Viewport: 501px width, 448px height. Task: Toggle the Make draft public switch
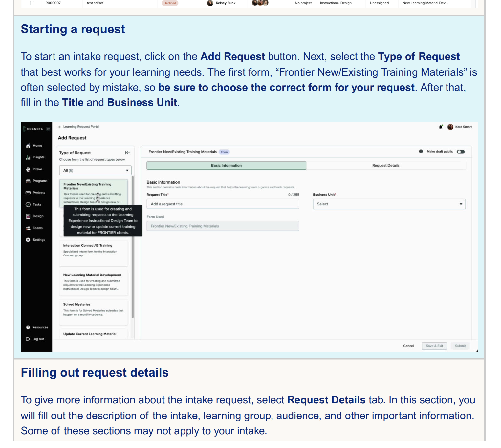(461, 152)
